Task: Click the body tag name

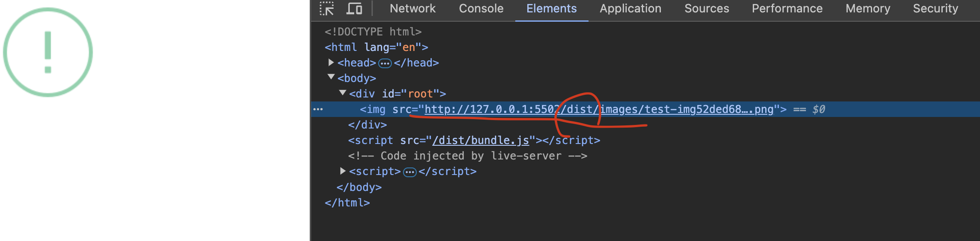Action: tap(356, 78)
